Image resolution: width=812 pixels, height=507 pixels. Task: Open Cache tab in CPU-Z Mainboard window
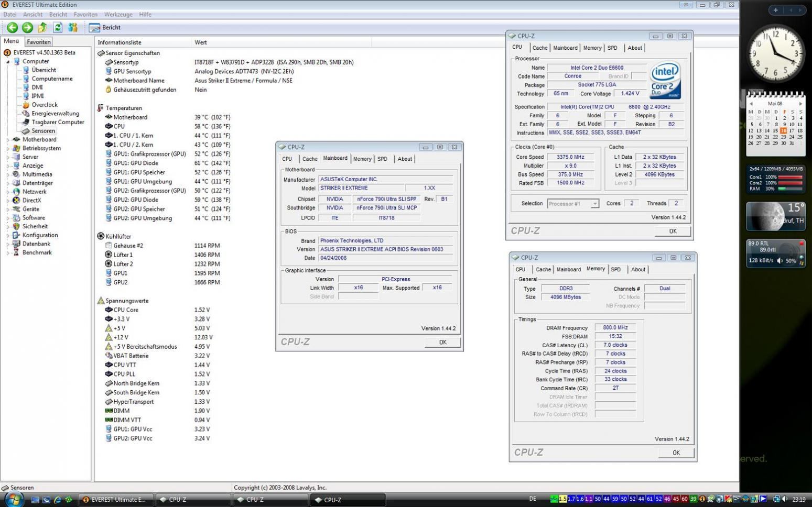pos(310,159)
